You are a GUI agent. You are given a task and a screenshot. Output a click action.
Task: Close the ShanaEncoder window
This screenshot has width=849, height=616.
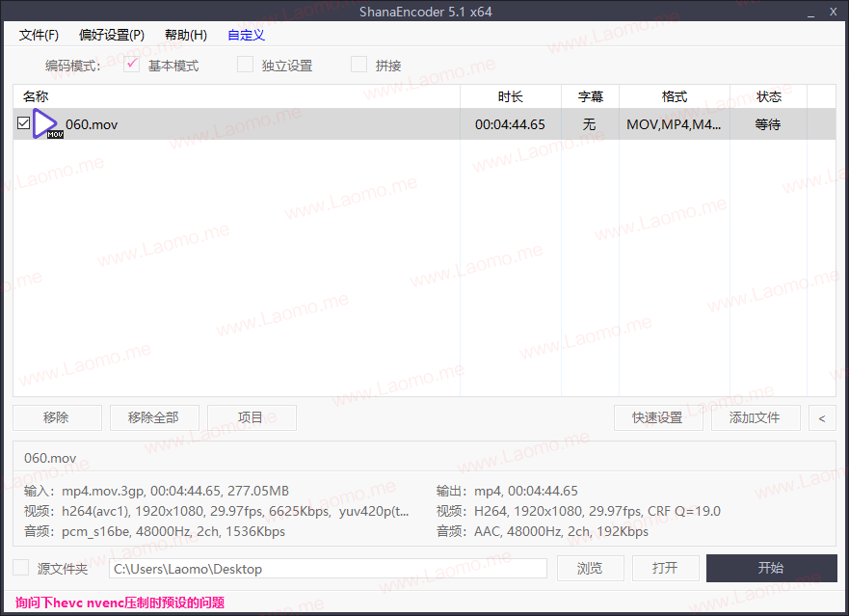click(834, 12)
